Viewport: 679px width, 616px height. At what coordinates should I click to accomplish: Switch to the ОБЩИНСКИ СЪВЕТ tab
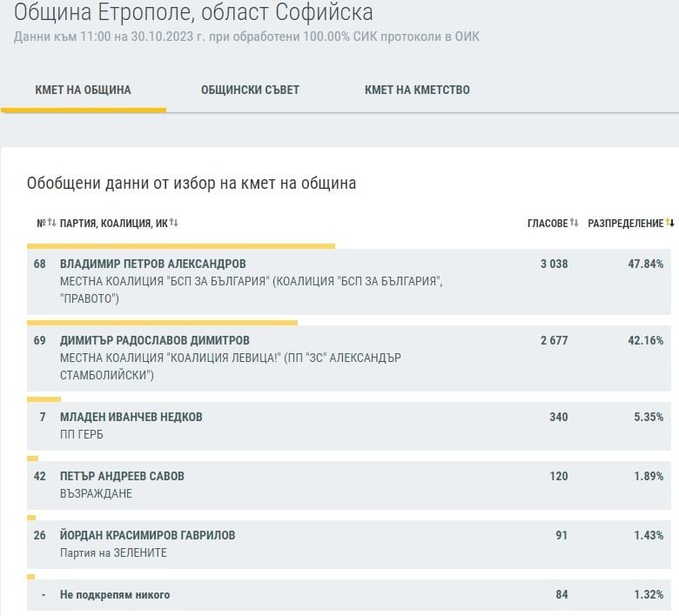click(x=251, y=90)
